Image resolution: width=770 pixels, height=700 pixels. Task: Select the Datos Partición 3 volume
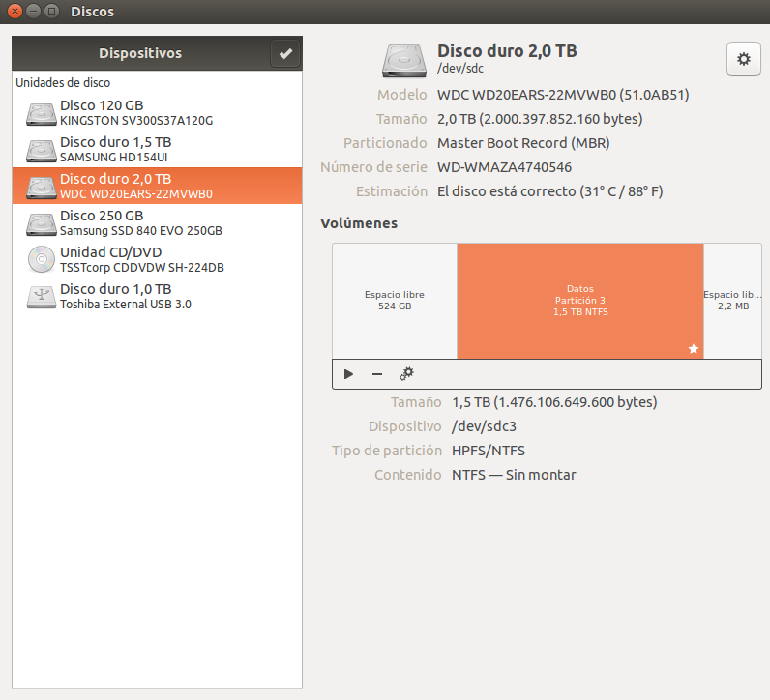[x=579, y=301]
